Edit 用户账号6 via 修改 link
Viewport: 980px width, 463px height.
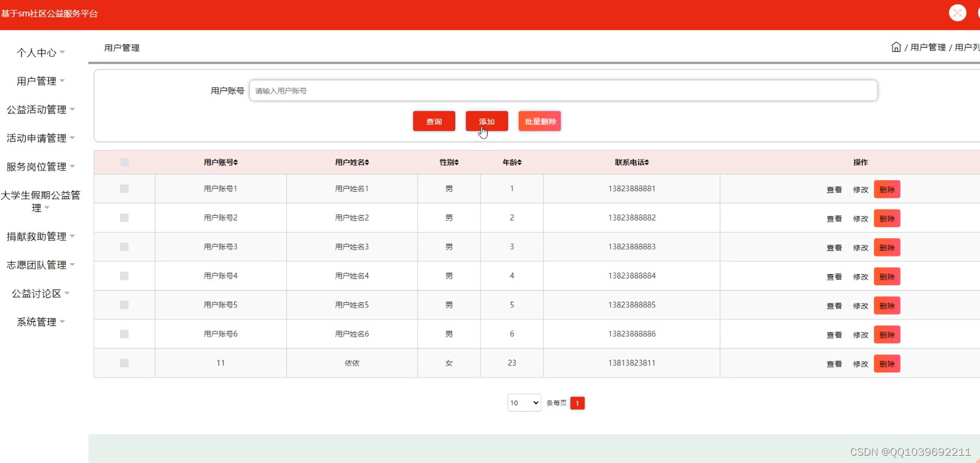coord(861,335)
